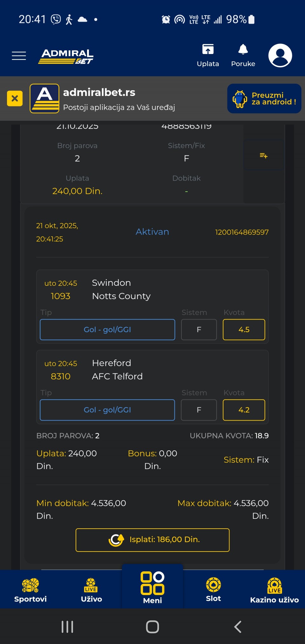This screenshot has width=305, height=644.
Task: Cash out via Isplati 186,00 Din.
Action: pyautogui.click(x=152, y=540)
